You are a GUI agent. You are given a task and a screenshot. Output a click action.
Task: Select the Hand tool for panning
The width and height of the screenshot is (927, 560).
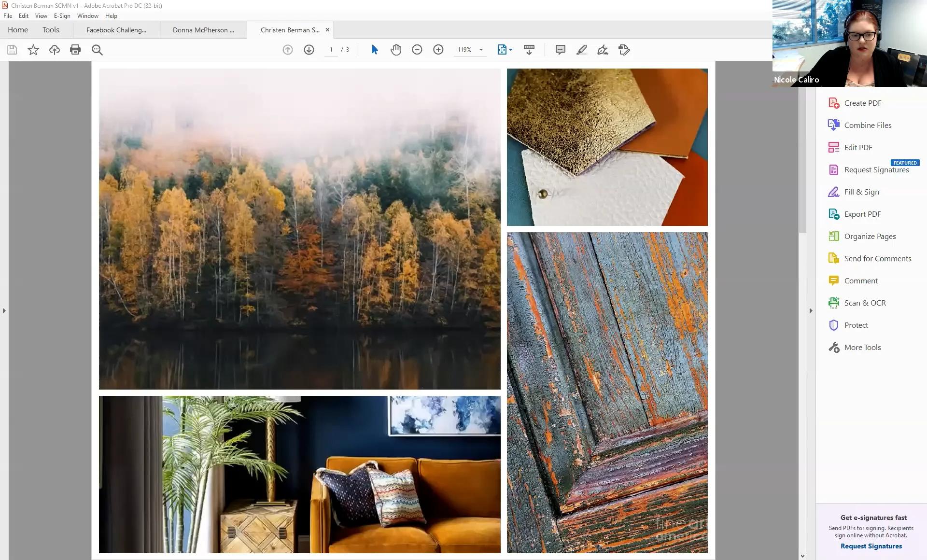click(x=396, y=50)
